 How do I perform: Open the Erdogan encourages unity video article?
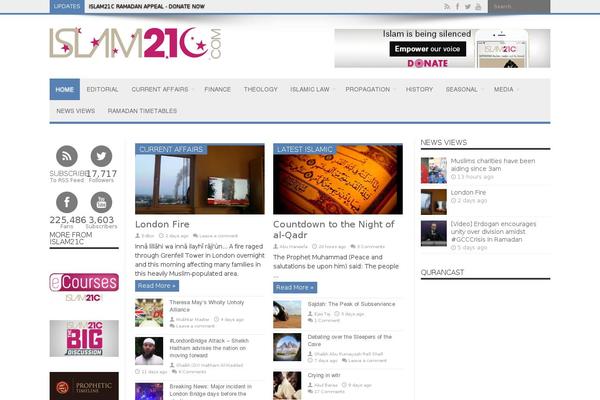pos(493,232)
